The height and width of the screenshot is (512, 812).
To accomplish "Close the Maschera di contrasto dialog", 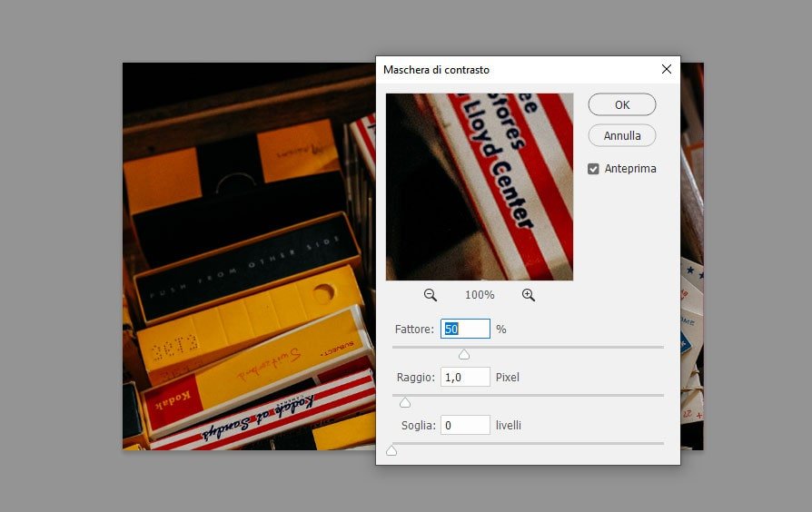I will pos(667,69).
